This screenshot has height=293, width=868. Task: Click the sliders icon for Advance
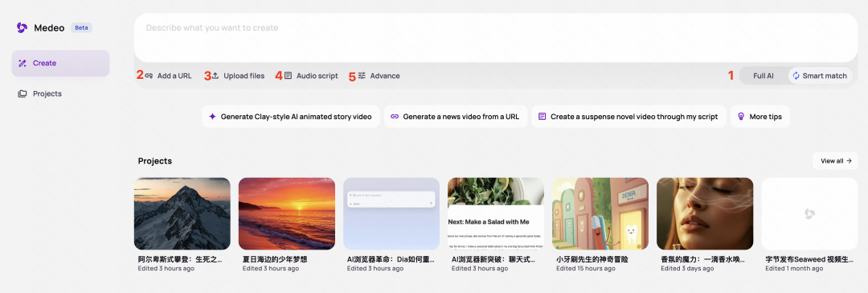coord(362,76)
